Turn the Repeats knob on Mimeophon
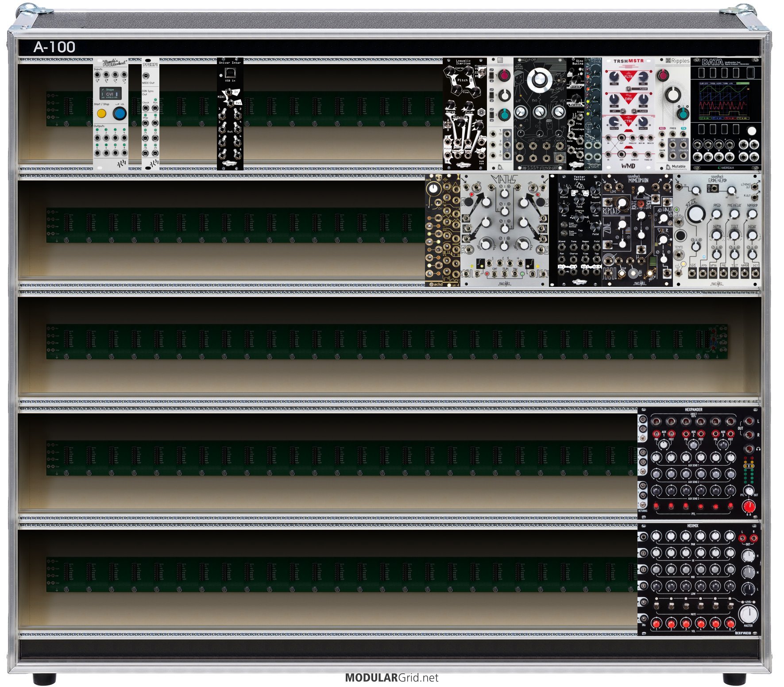 pos(622,203)
